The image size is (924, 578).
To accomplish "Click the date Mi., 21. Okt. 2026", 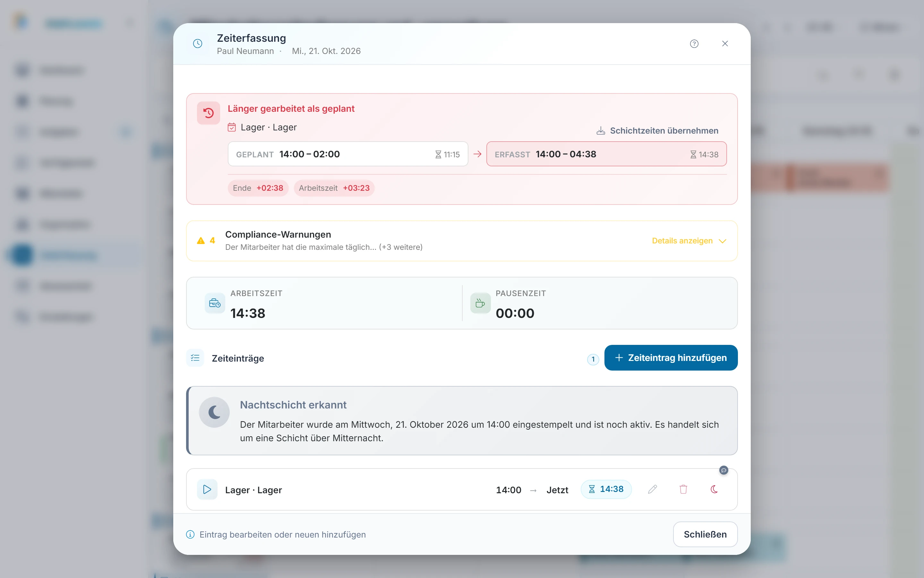I will point(326,51).
